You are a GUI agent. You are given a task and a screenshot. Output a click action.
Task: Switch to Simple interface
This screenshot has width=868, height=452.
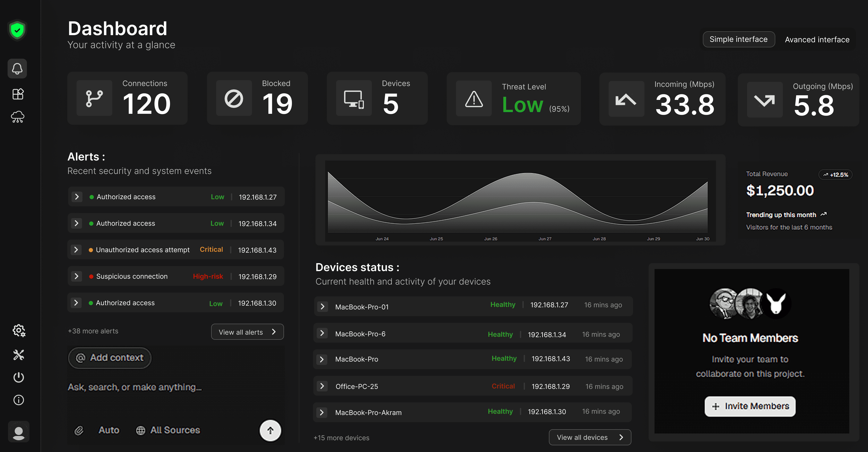point(738,39)
